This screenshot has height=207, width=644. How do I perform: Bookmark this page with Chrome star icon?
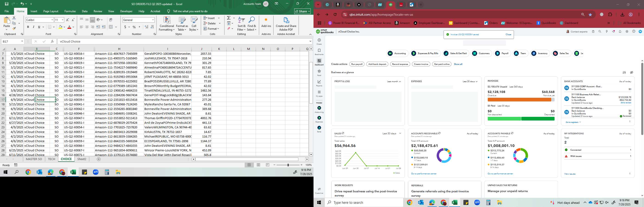pyautogui.click(x=590, y=15)
